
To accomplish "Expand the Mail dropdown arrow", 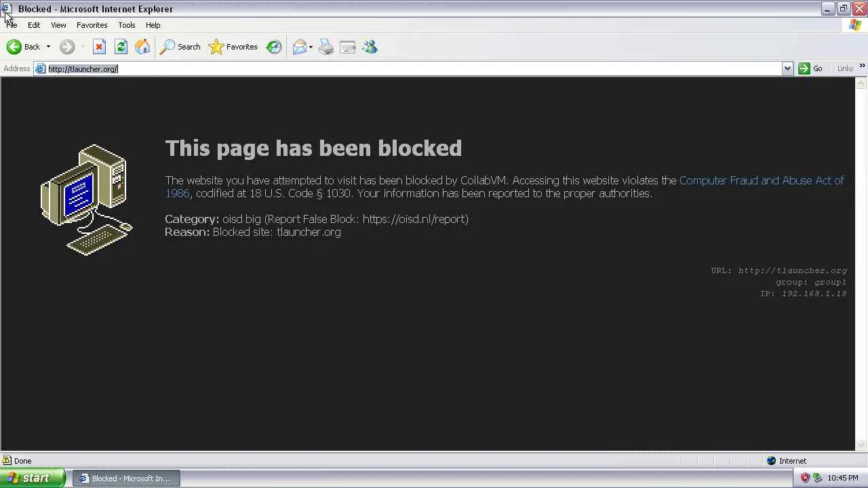I will click(x=311, y=47).
